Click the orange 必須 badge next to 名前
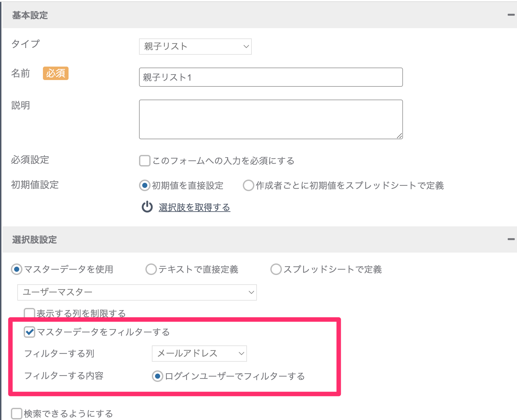This screenshot has width=517, height=420. [x=56, y=73]
